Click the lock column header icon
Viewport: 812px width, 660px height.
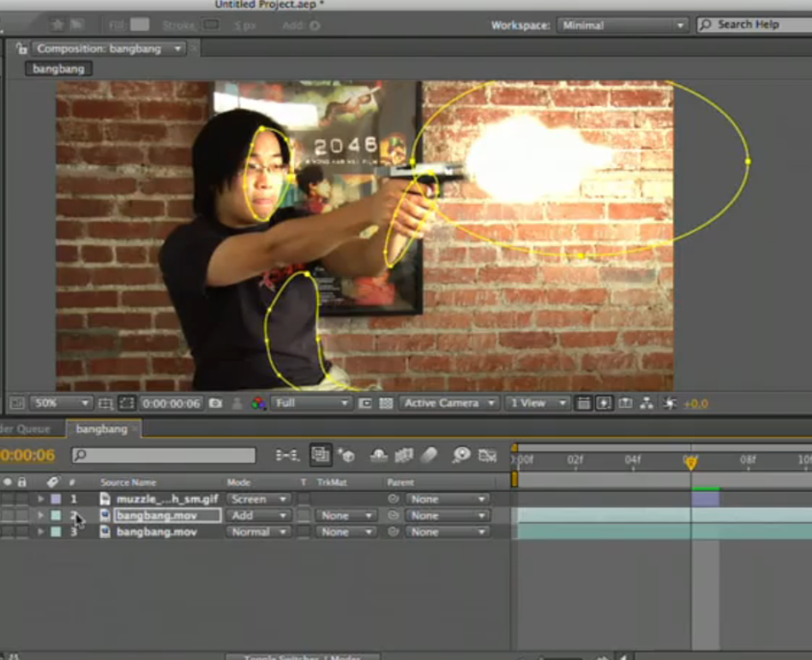point(21,482)
